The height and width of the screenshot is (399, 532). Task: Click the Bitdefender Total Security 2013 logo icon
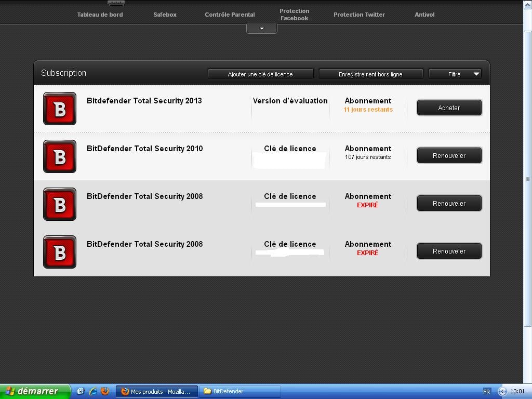pos(60,109)
